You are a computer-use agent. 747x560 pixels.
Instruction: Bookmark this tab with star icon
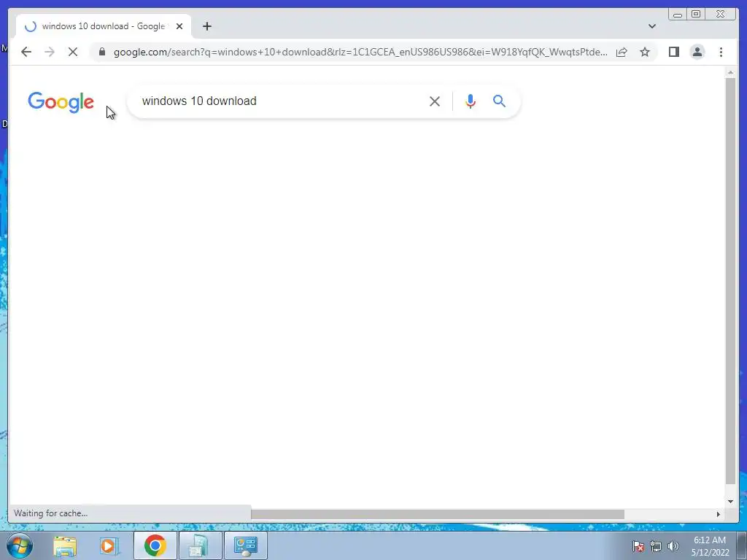645,52
